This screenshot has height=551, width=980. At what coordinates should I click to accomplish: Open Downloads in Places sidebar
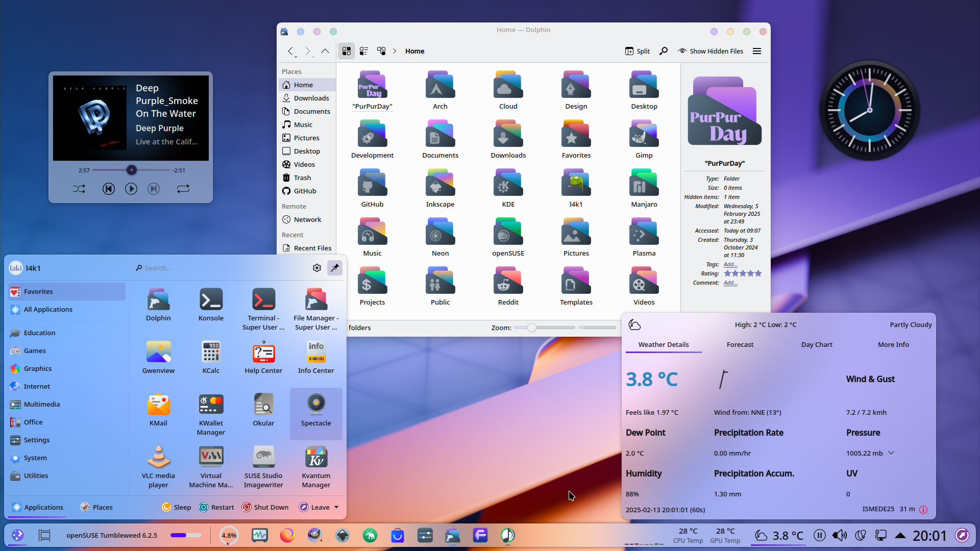[x=307, y=98]
